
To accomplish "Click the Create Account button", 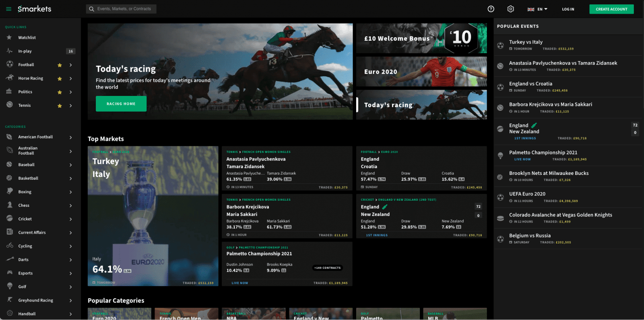I will 611,9.
